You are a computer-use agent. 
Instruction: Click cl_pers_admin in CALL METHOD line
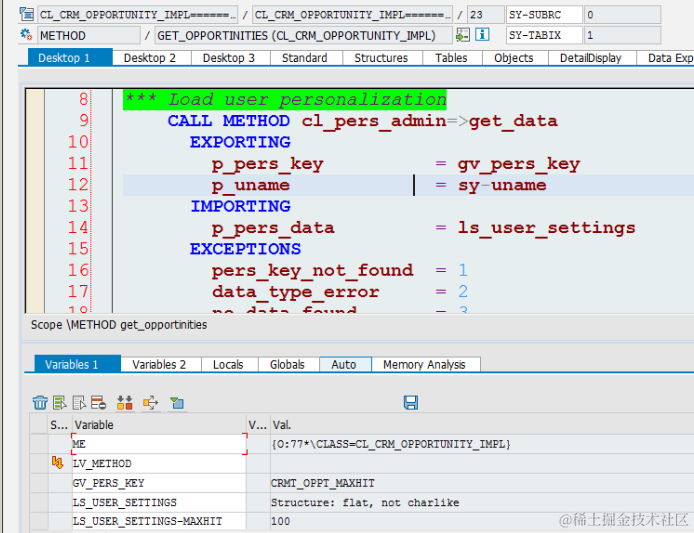[x=374, y=121]
